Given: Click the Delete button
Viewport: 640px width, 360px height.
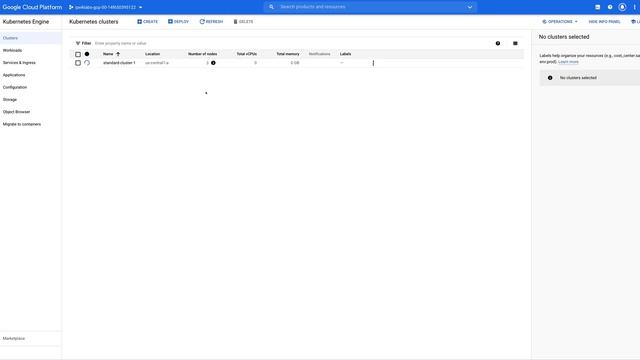Looking at the screenshot, I should coord(243,22).
